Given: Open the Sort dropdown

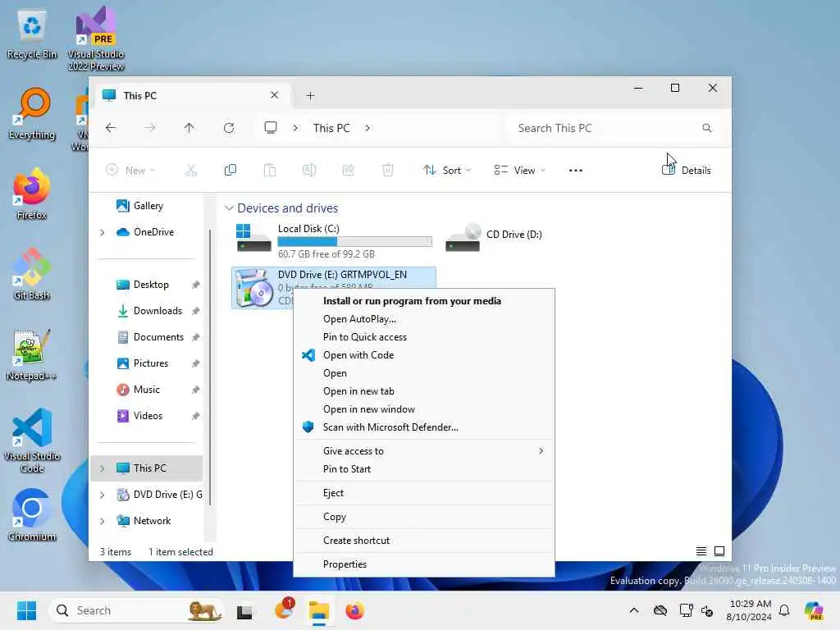Looking at the screenshot, I should coord(447,171).
